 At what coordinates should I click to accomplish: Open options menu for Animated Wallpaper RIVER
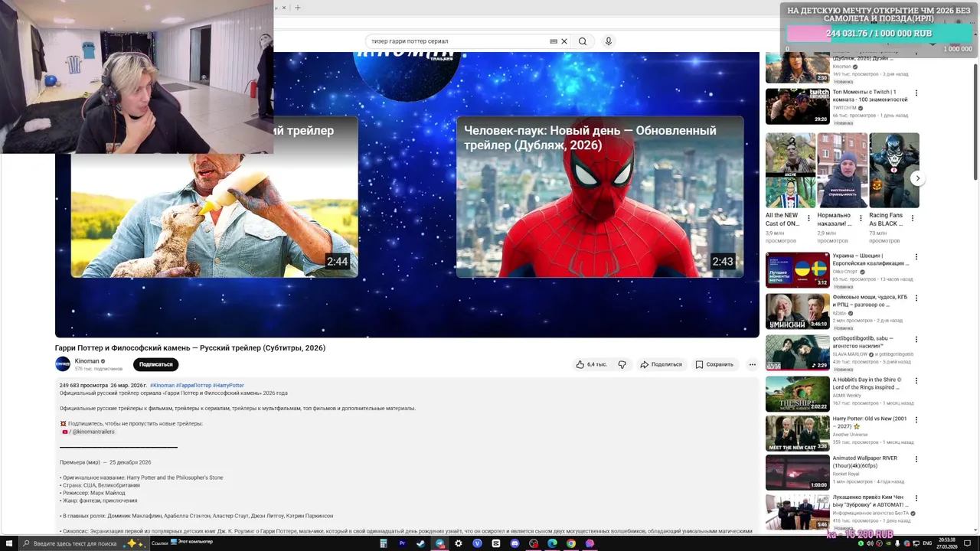[916, 459]
